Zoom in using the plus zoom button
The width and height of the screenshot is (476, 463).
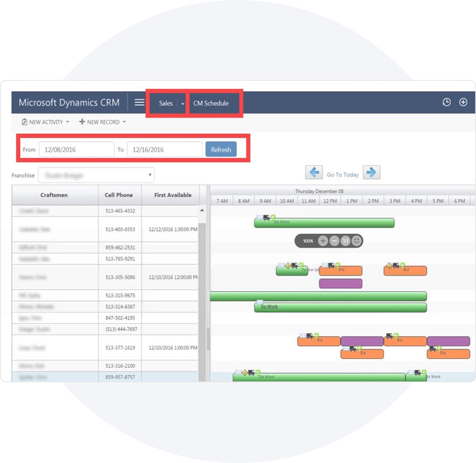pos(323,241)
